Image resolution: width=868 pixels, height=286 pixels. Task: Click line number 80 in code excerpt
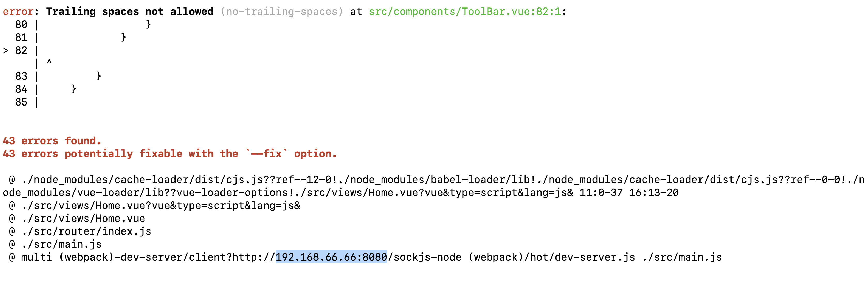(x=21, y=24)
